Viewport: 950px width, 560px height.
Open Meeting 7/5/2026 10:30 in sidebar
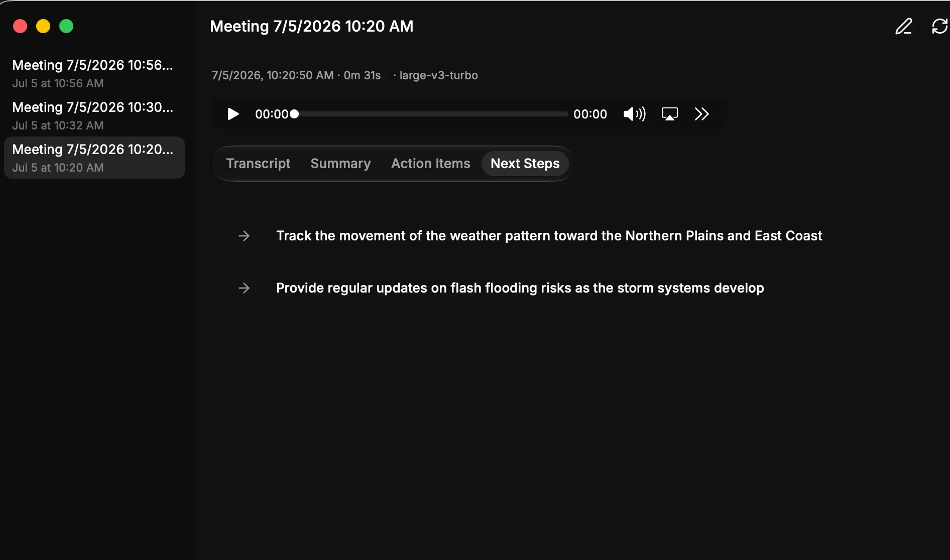point(94,115)
